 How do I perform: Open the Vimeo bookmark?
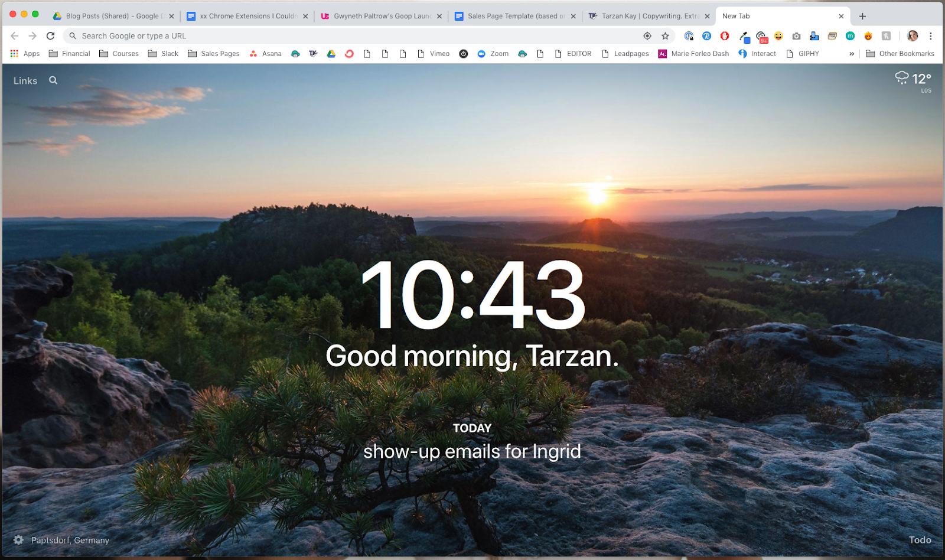pyautogui.click(x=434, y=54)
